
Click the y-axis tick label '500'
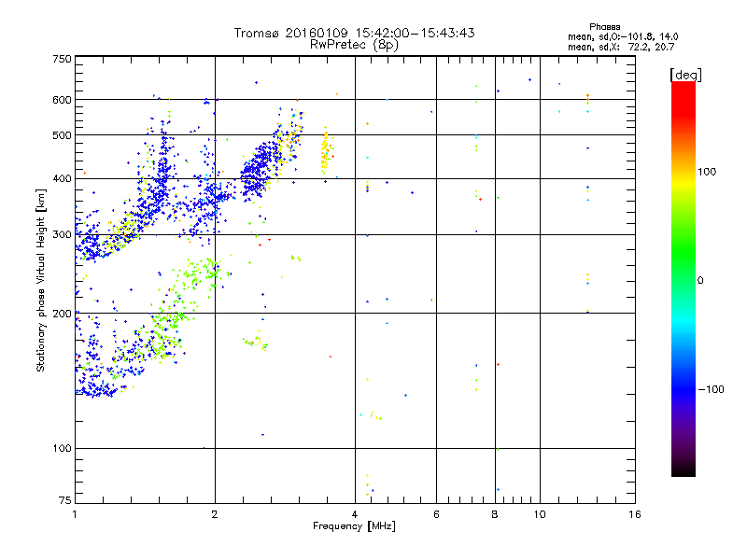tap(62, 135)
